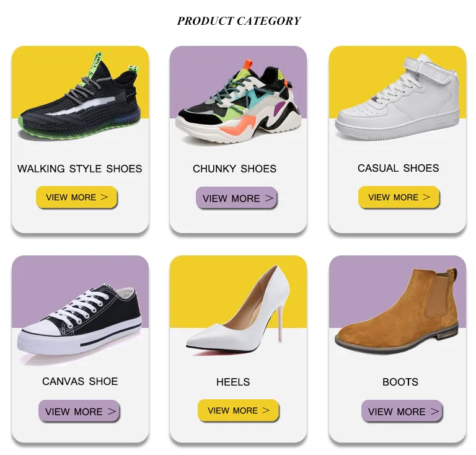Select the brown suede Chelsea boot image
Image resolution: width=476 pixels, height=455 pixels.
(x=397, y=311)
